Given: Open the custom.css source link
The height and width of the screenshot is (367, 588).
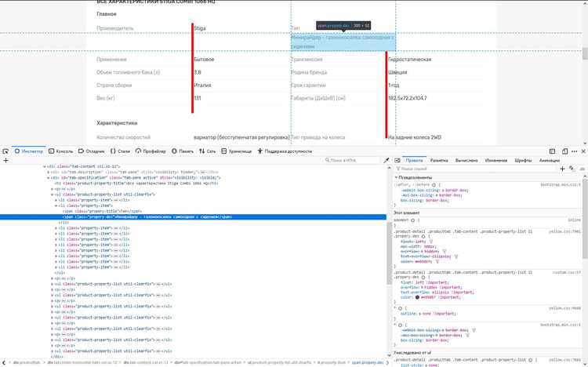Looking at the screenshot, I should [x=567, y=272].
